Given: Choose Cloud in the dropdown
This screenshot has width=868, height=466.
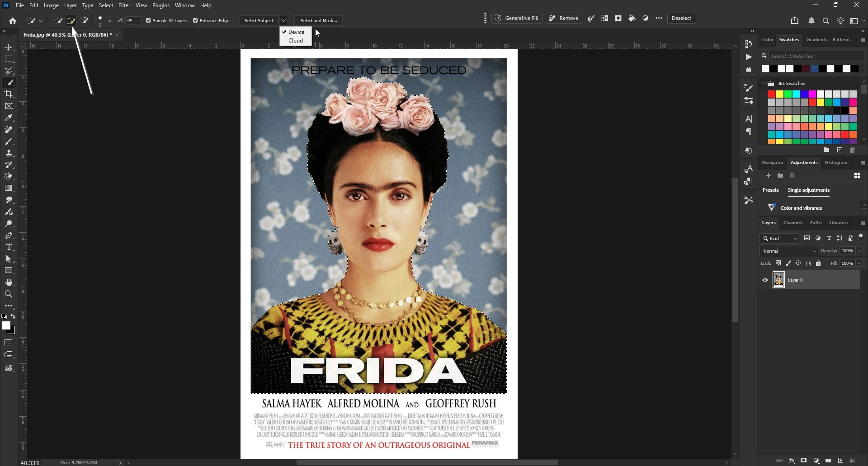Looking at the screenshot, I should pyautogui.click(x=296, y=41).
